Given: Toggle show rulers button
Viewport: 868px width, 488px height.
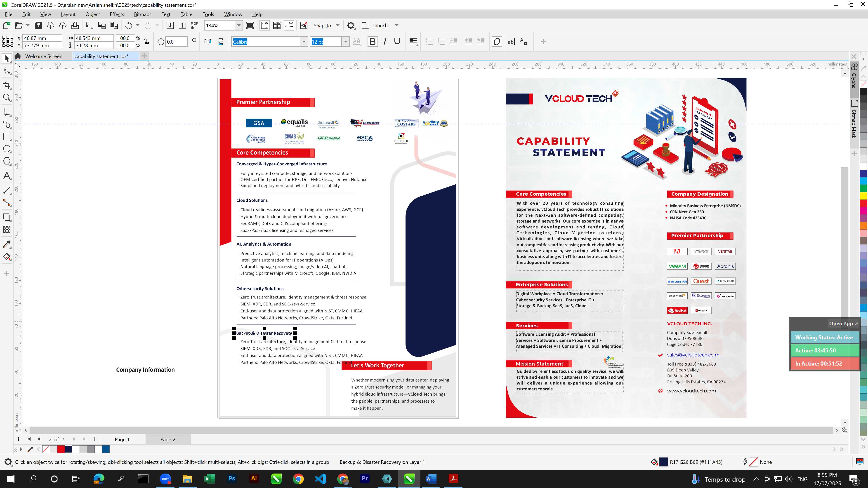Looking at the screenshot, I should click(264, 25).
